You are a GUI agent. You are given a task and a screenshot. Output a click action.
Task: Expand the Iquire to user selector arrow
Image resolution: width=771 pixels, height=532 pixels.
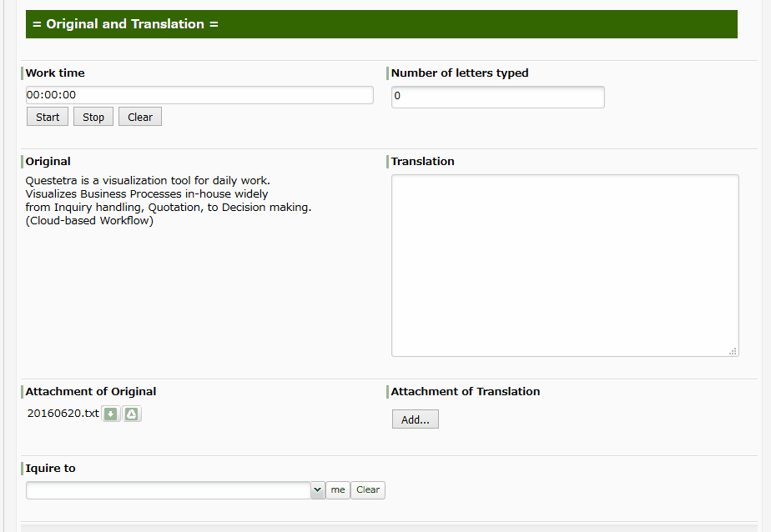pyautogui.click(x=317, y=489)
